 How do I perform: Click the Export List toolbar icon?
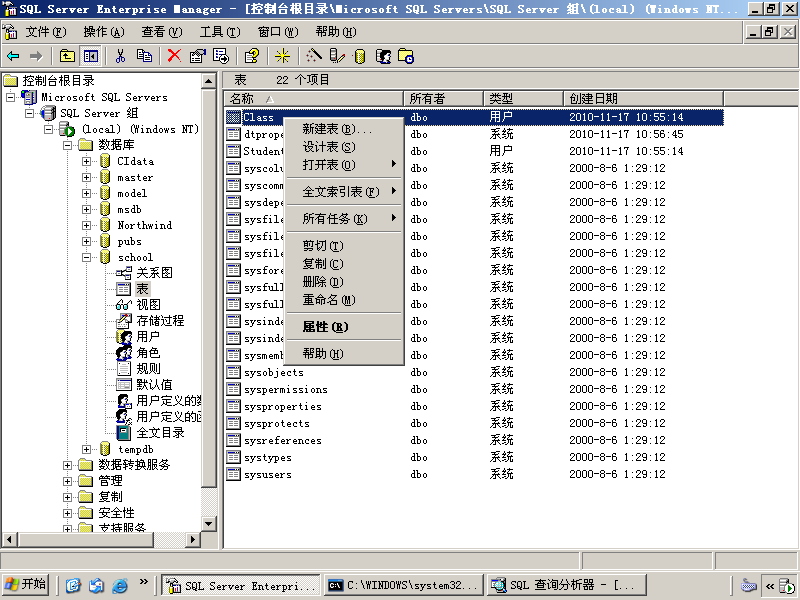coord(221,56)
